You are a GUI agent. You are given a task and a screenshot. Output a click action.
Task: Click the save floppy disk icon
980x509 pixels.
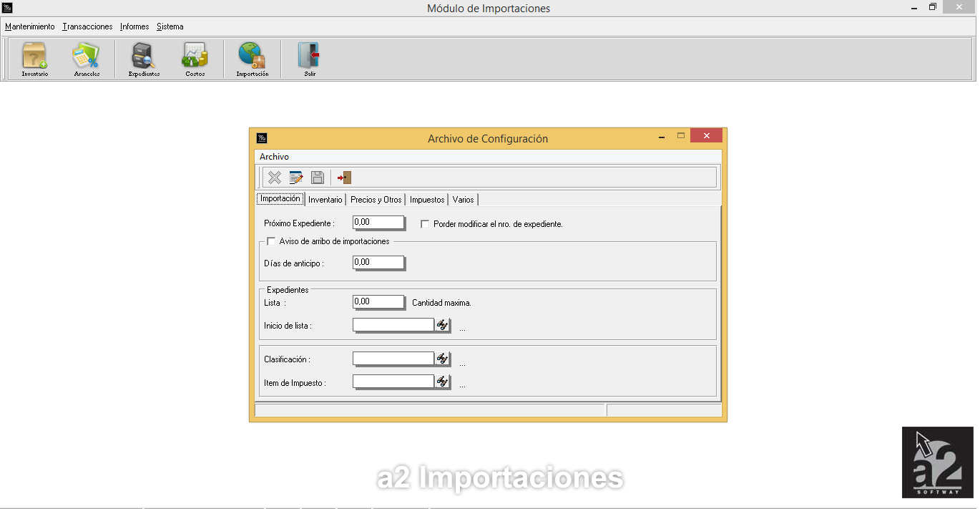(318, 178)
